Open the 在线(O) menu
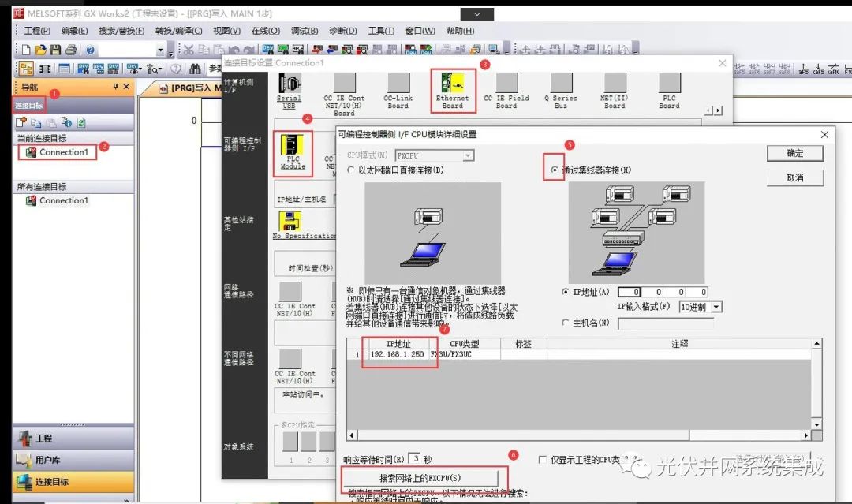Screen dimensions: 852x504 (264, 31)
